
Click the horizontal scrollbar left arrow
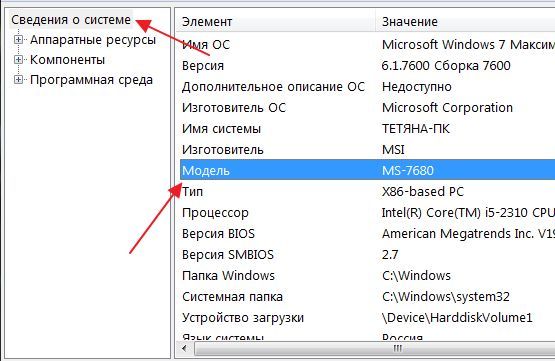pyautogui.click(x=184, y=349)
